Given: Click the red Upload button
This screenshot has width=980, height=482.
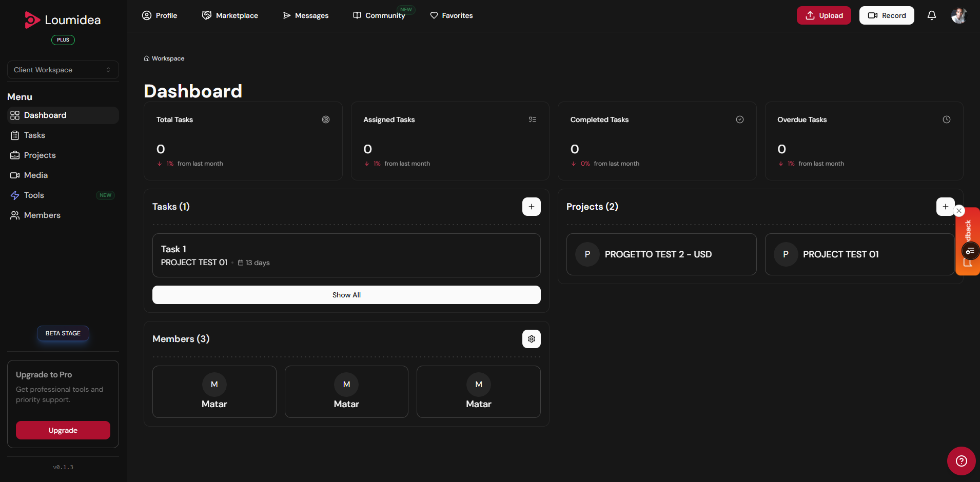Looking at the screenshot, I should (824, 15).
